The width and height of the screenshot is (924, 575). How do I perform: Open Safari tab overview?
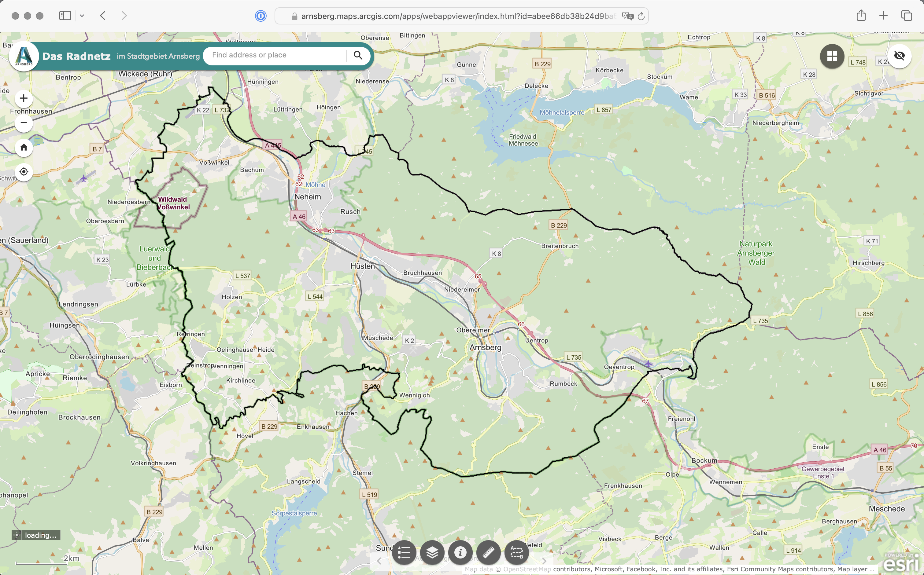coord(907,16)
